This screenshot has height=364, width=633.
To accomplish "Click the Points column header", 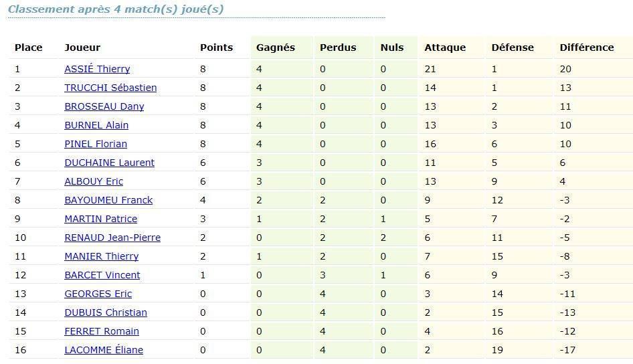I will (x=216, y=48).
